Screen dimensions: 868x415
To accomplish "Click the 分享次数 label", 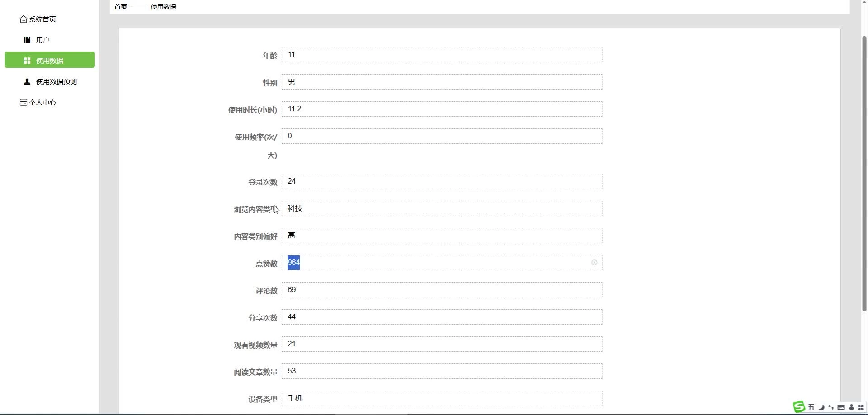I will click(x=263, y=318).
